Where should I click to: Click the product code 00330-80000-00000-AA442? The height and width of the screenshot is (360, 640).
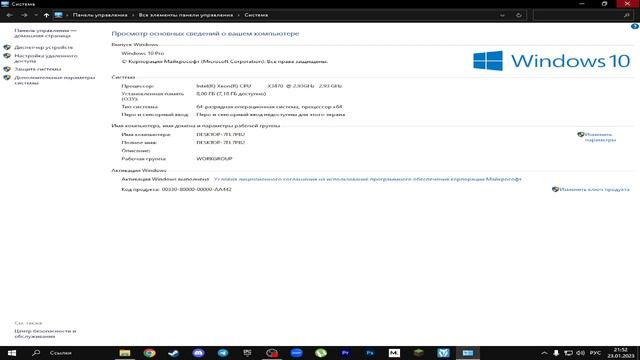point(196,189)
